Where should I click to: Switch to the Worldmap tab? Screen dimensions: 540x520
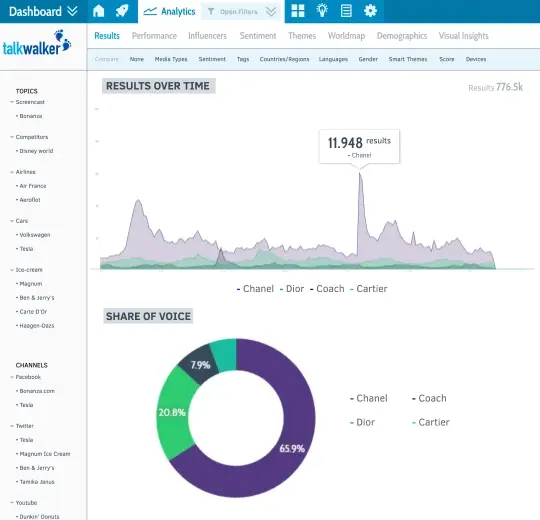pyautogui.click(x=346, y=36)
